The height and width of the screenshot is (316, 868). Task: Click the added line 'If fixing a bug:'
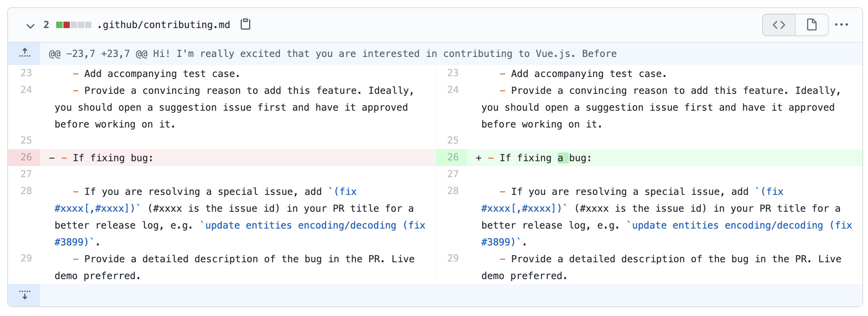[665, 158]
